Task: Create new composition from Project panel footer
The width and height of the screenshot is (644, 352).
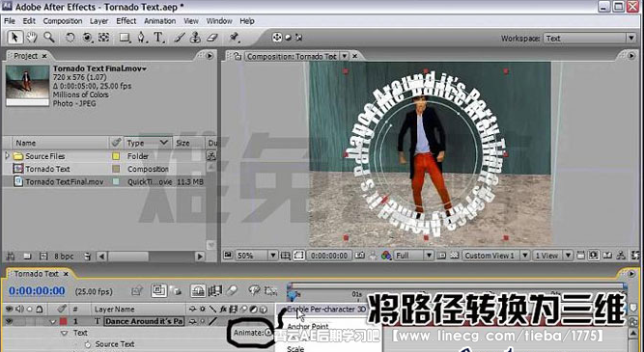Action: tap(43, 257)
